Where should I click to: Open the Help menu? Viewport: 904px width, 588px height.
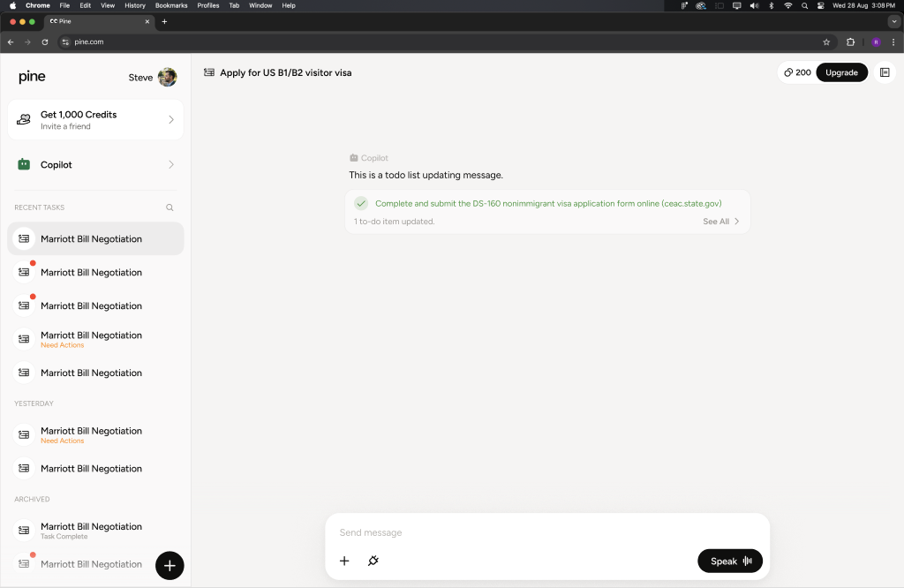[289, 5]
